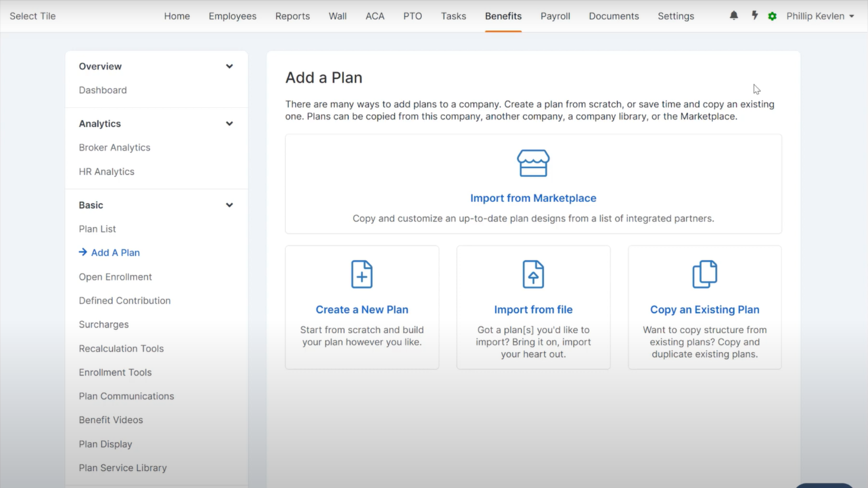This screenshot has height=488, width=868.
Task: Click the lightning bolt icon
Action: coord(754,15)
